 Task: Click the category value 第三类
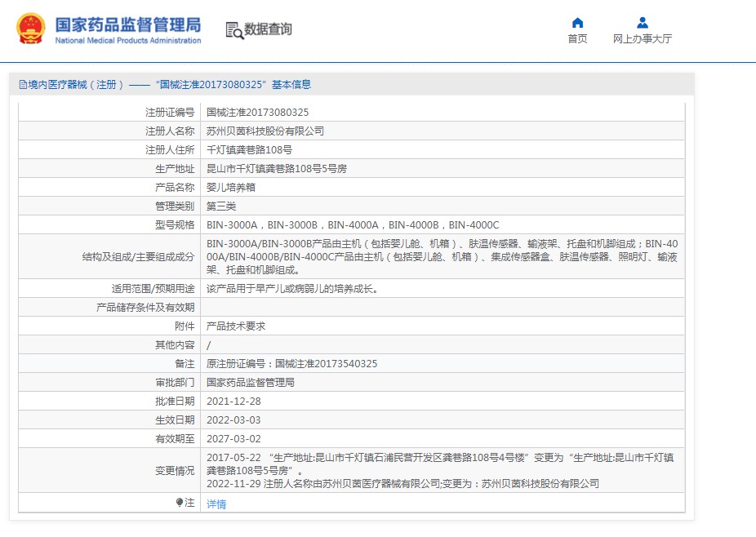221,206
